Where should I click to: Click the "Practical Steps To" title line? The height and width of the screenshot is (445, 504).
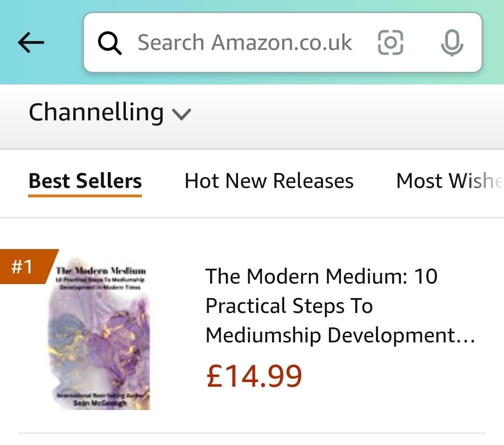point(289,306)
